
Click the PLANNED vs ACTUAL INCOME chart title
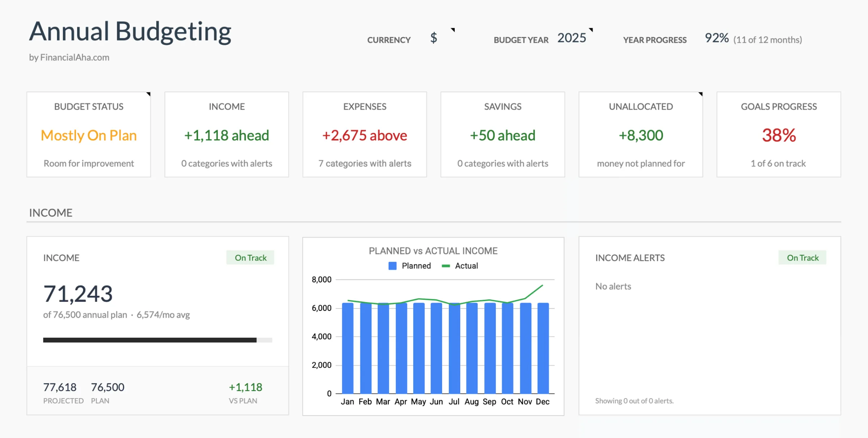[433, 250]
